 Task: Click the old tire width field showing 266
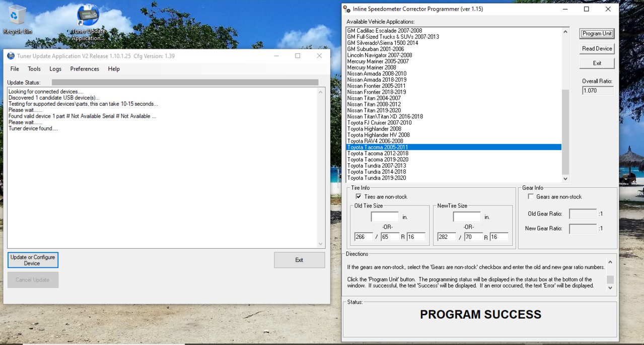364,237
